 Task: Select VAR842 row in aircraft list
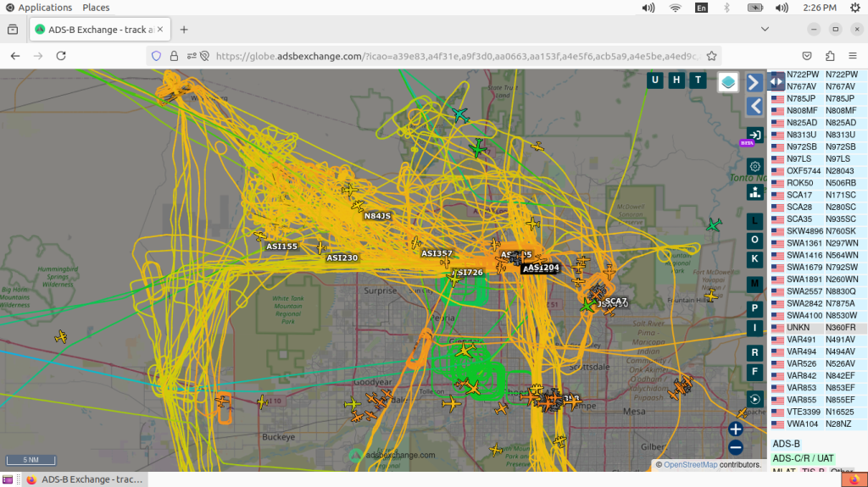pos(817,376)
